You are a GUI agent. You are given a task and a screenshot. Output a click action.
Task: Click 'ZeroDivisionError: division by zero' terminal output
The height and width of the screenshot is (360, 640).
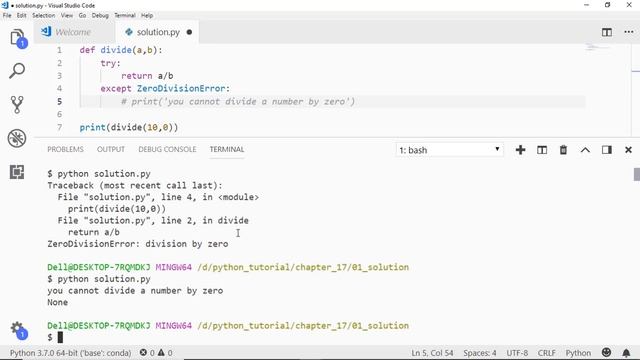tap(138, 244)
